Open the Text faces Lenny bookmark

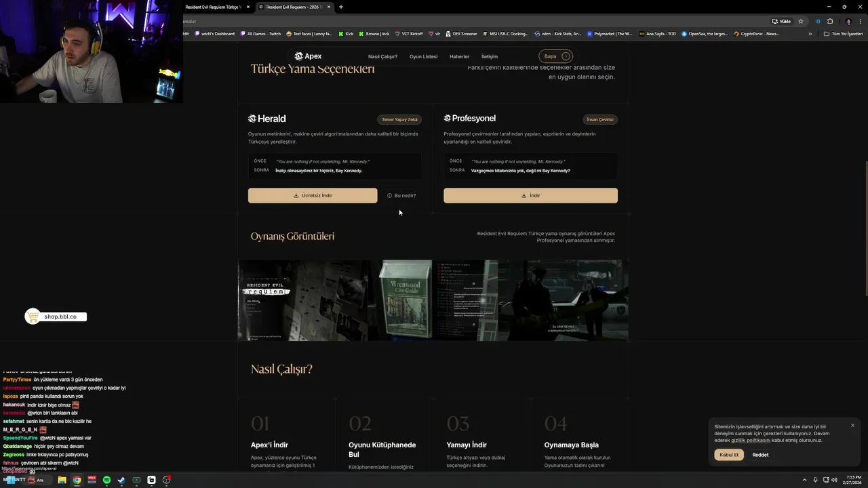[x=309, y=33]
